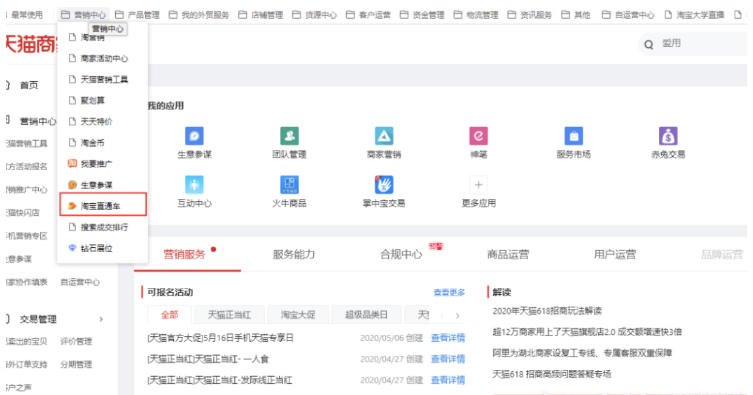Open the 物流管理 bookmark folder
Image resolution: width=753 pixels, height=395 pixels.
[476, 15]
